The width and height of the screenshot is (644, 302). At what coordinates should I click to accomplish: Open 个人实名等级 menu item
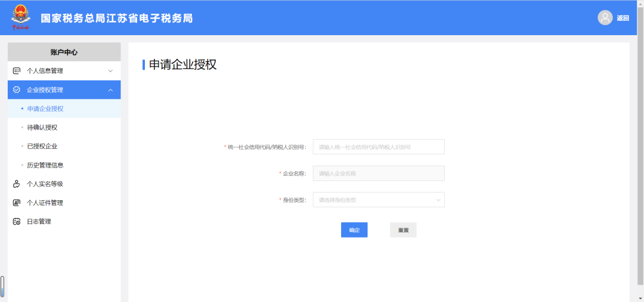(64, 184)
